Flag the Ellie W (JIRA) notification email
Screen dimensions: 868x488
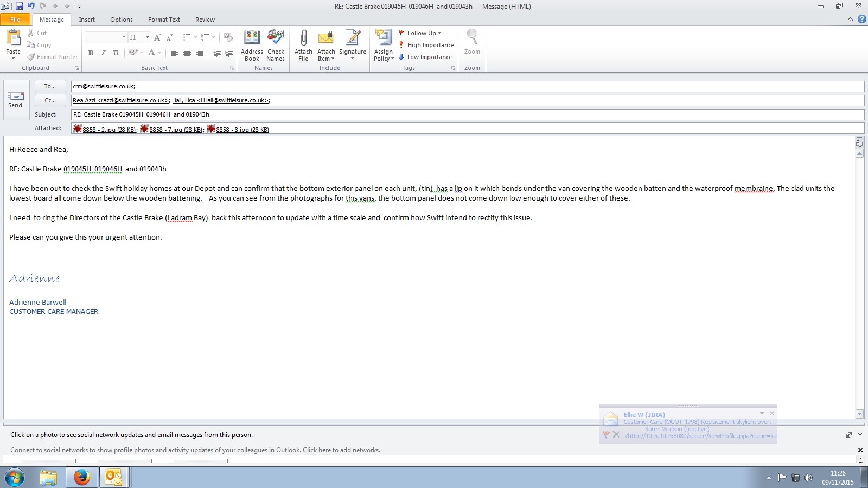pyautogui.click(x=607, y=434)
